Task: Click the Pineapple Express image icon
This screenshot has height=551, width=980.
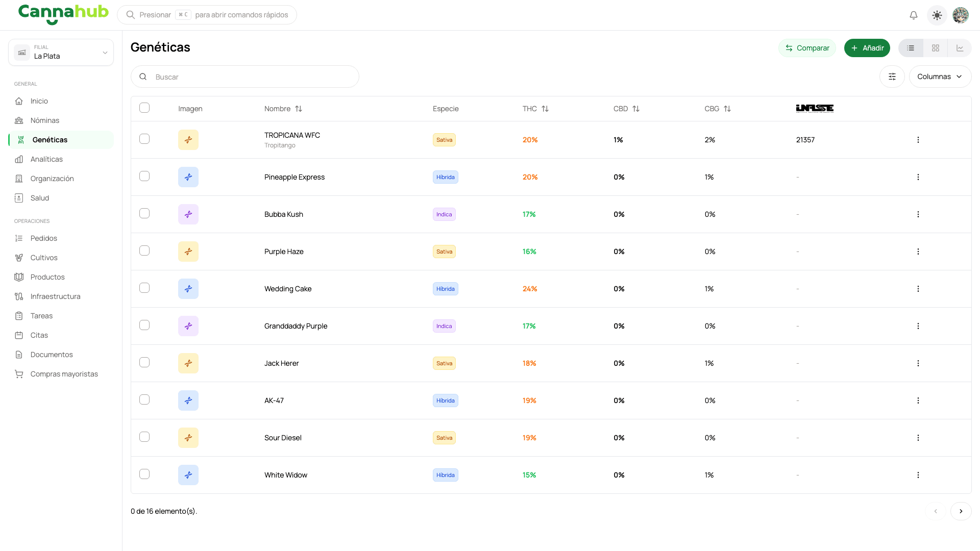Action: (188, 177)
